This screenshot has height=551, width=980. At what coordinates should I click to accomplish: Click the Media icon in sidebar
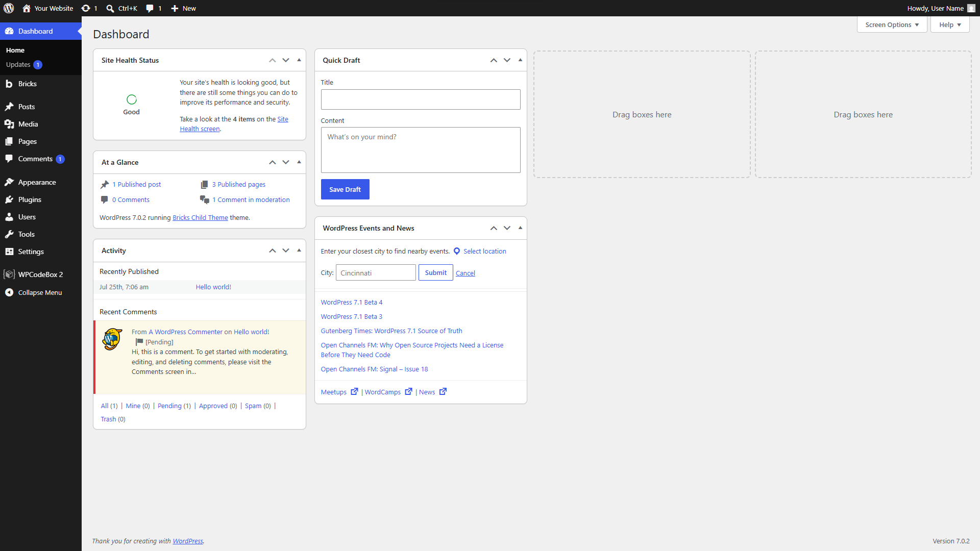click(9, 124)
